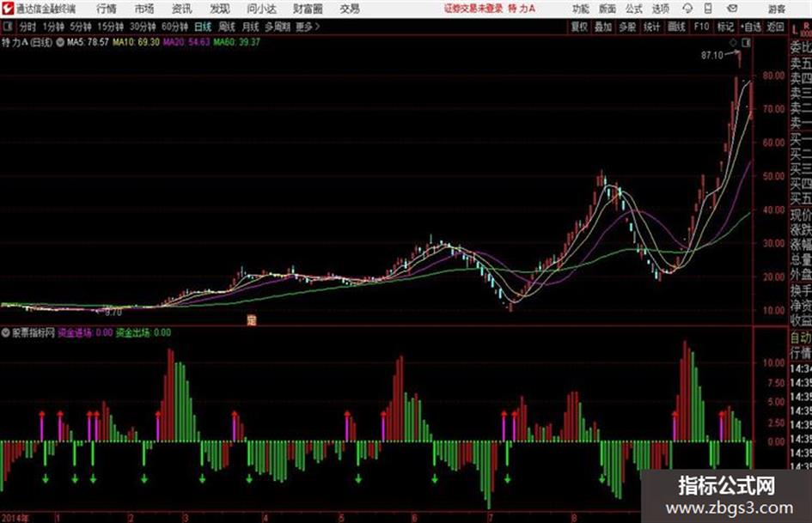Switch to 5分钟 period
Image resolution: width=812 pixels, height=523 pixels.
pyautogui.click(x=81, y=27)
